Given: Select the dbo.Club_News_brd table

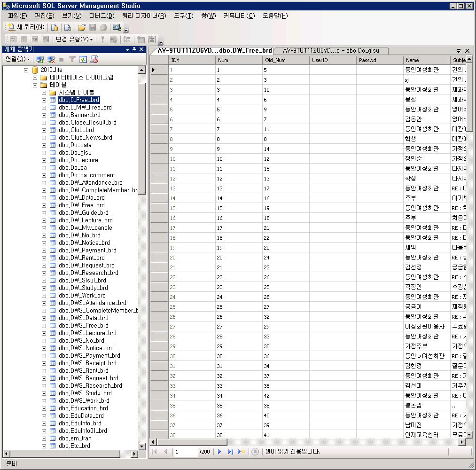Looking at the screenshot, I should [x=86, y=138].
